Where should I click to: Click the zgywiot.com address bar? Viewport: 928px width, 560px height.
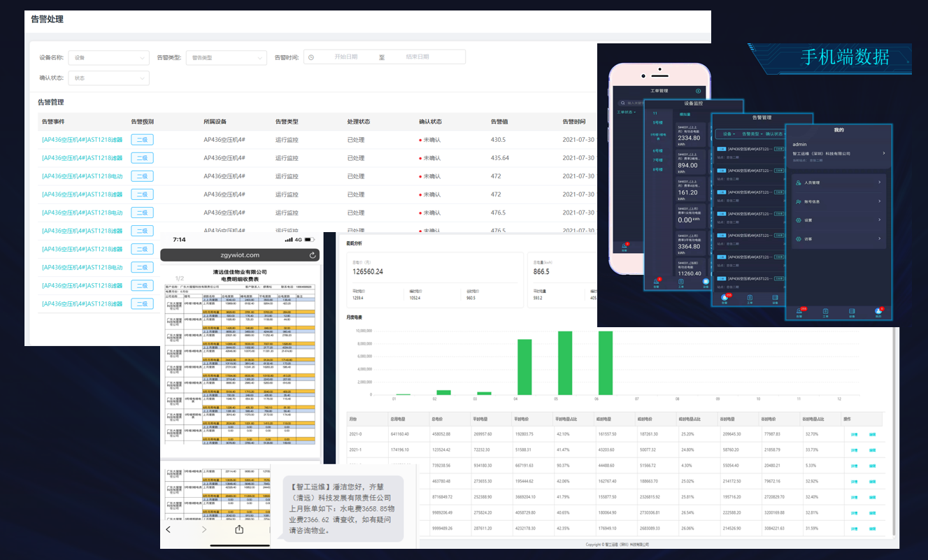tap(240, 255)
